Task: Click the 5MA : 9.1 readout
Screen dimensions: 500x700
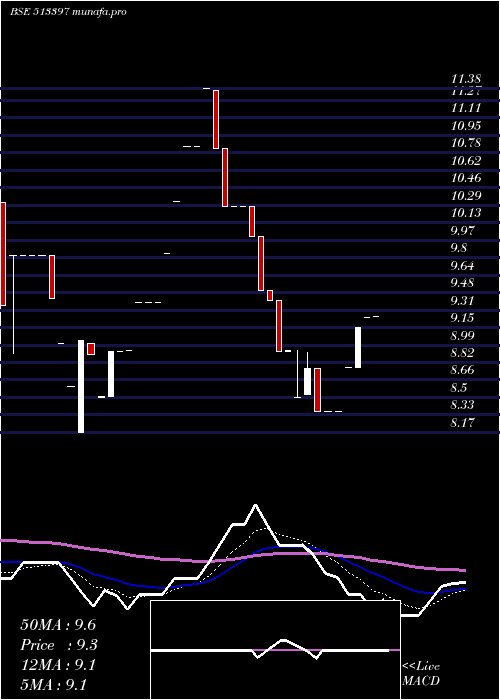Action: point(54,685)
